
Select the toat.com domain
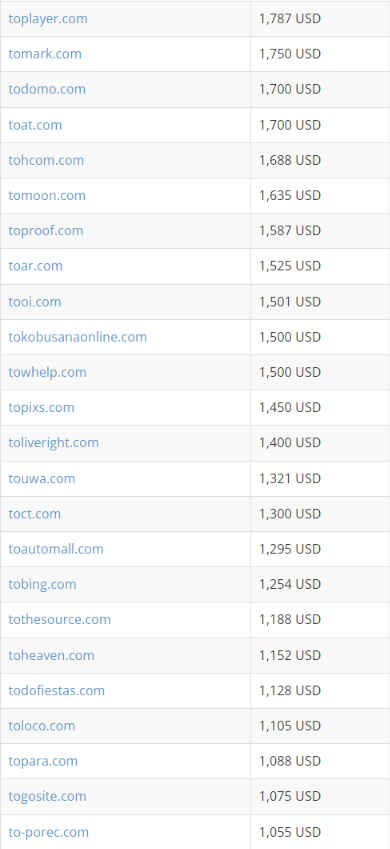click(35, 125)
